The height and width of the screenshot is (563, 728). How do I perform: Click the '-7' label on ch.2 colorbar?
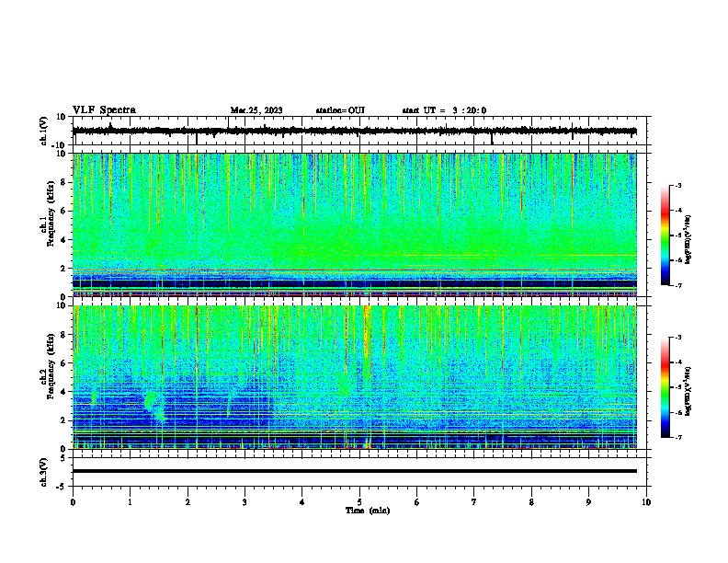tap(677, 437)
